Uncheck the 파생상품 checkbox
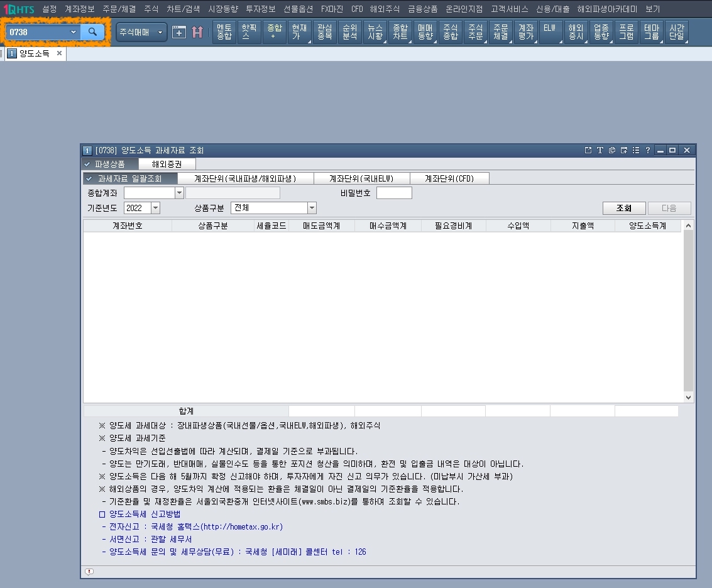This screenshot has height=588, width=712. click(88, 163)
